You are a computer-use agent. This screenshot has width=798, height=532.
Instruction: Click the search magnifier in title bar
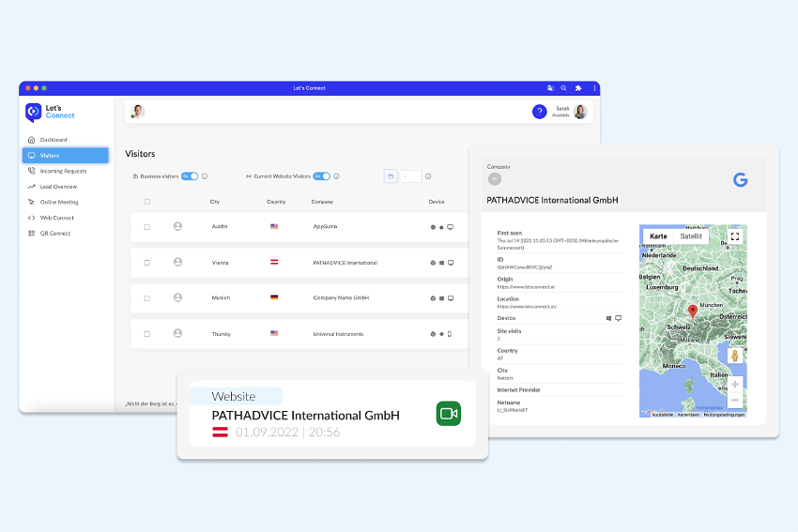click(x=563, y=88)
